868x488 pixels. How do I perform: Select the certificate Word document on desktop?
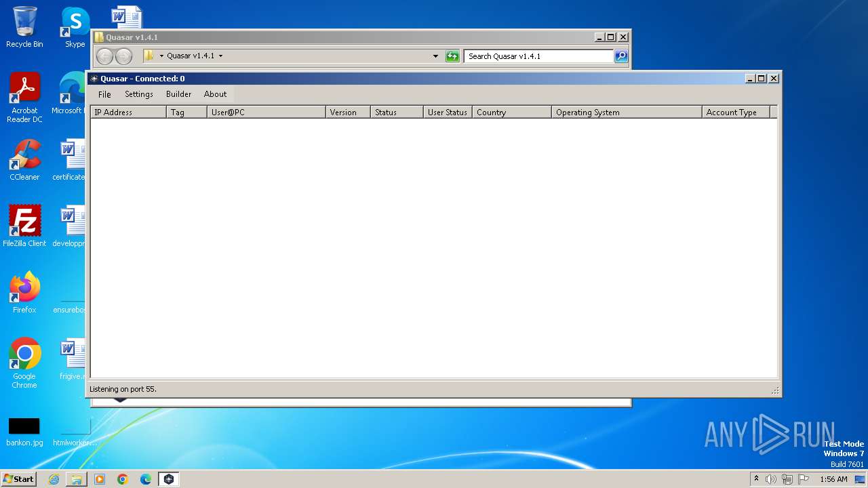[x=71, y=161]
